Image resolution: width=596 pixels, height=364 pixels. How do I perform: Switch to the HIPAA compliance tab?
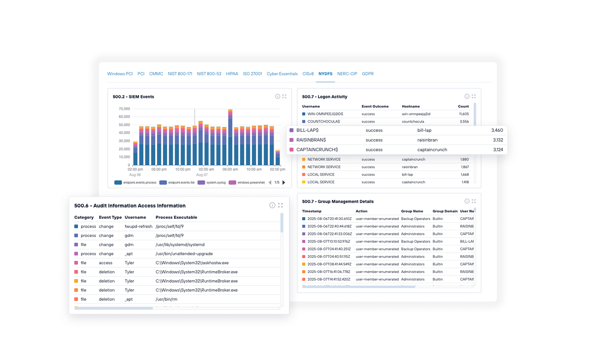232,74
